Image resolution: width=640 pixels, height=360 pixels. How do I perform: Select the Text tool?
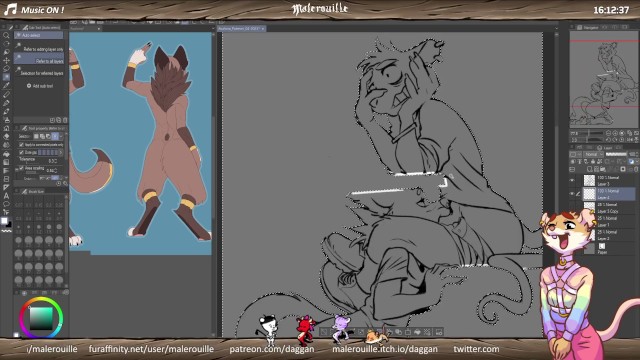point(6,196)
